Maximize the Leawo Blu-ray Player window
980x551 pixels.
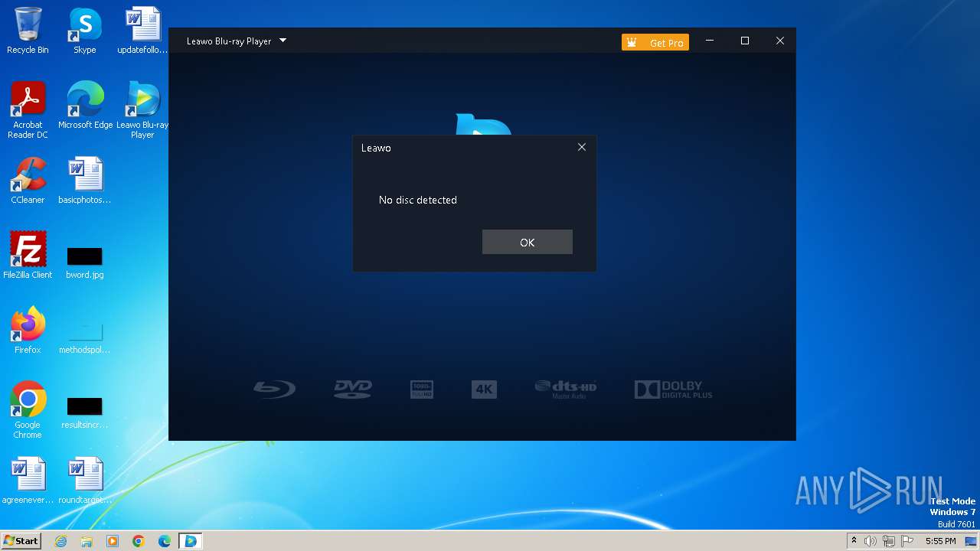tap(745, 41)
